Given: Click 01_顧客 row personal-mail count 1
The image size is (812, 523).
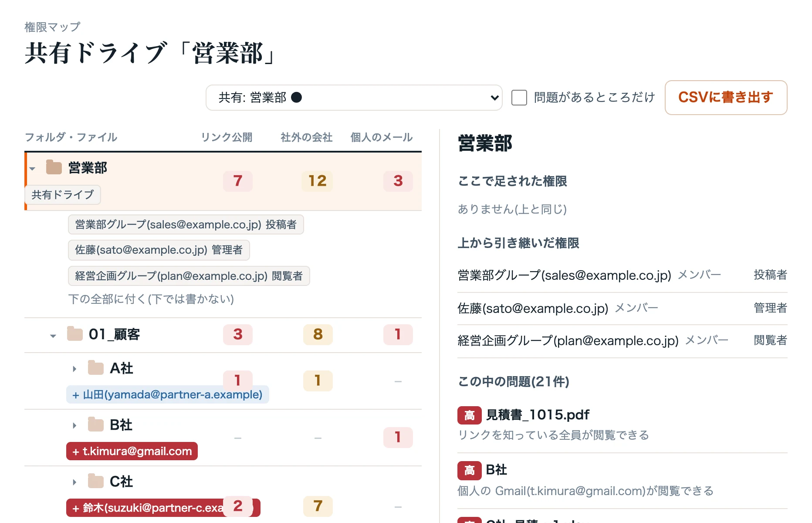Looking at the screenshot, I should (x=398, y=334).
